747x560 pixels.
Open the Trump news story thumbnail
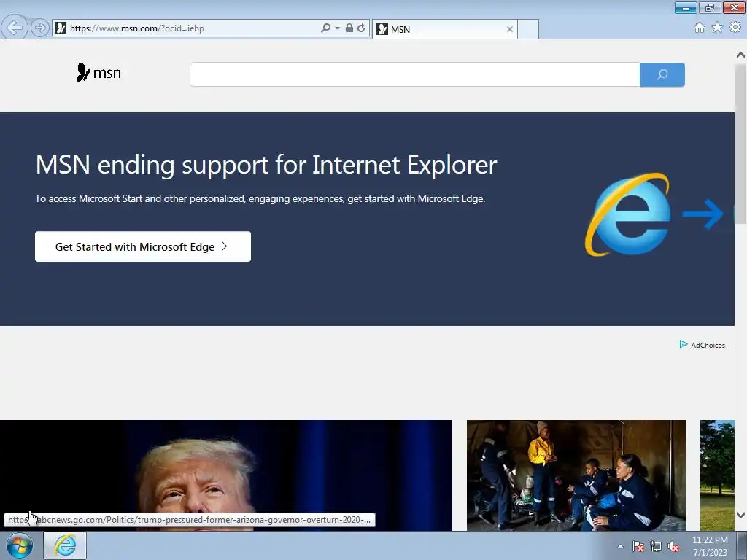[226, 475]
